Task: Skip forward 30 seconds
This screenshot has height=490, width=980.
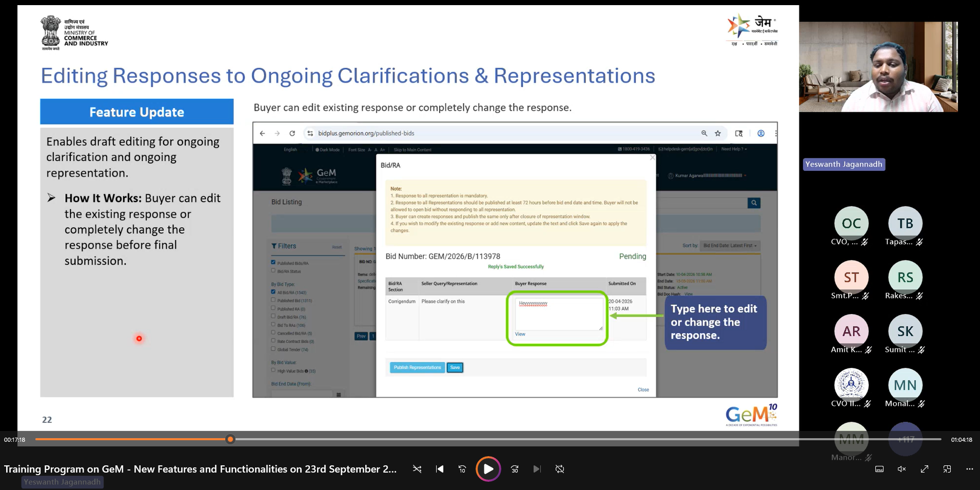Action: [515, 469]
